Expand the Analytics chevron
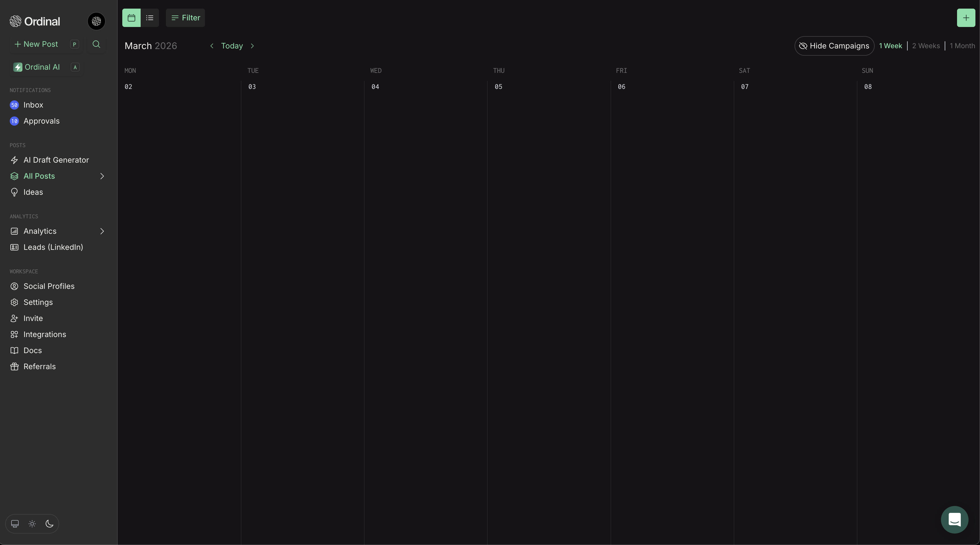The height and width of the screenshot is (545, 980). [102, 231]
